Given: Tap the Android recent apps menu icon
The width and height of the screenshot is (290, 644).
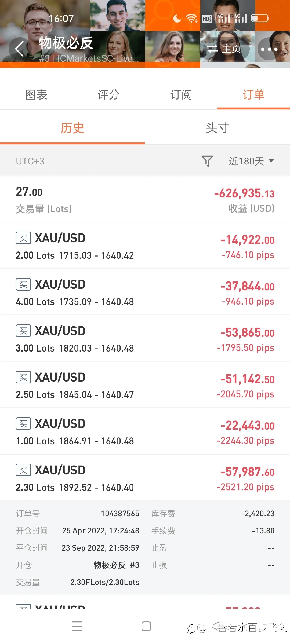Looking at the screenshot, I should point(77,626).
